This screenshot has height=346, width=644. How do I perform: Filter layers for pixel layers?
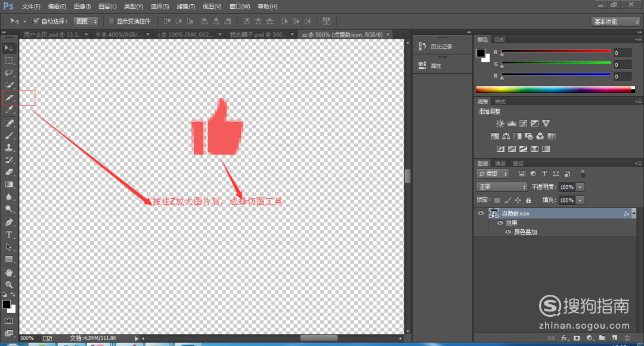click(x=522, y=174)
